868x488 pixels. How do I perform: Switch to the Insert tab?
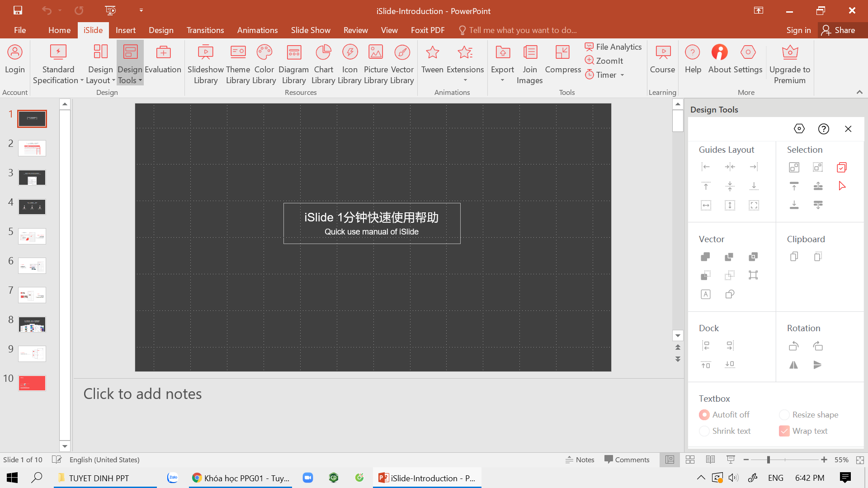coord(125,30)
